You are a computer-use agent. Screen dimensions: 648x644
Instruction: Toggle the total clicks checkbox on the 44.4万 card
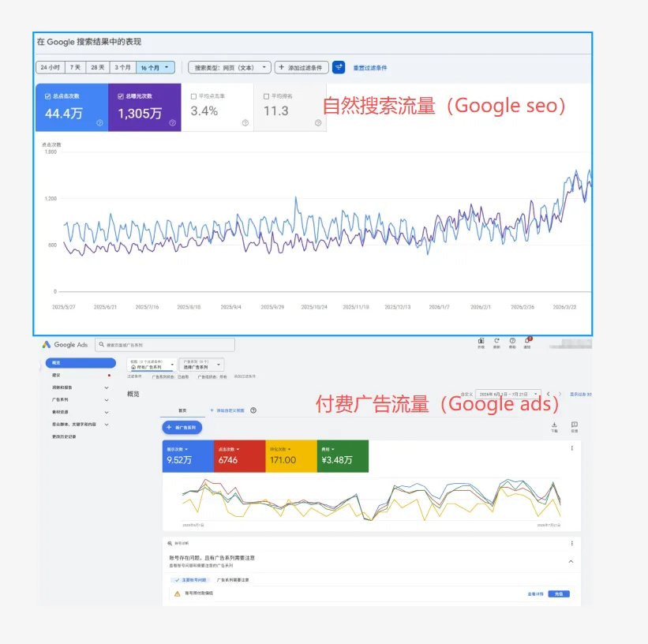point(47,96)
